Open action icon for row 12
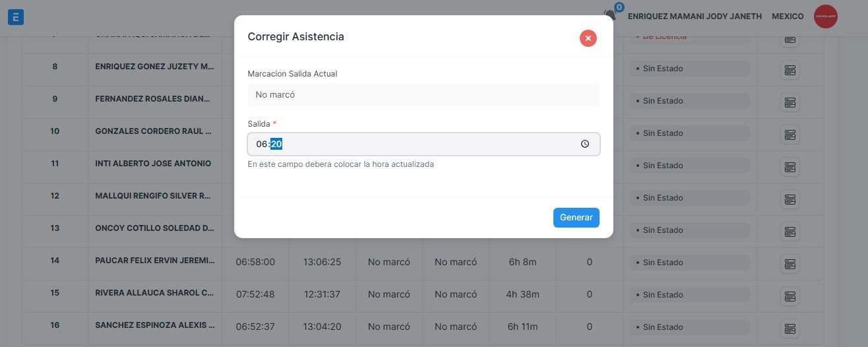The width and height of the screenshot is (868, 347). 790,199
